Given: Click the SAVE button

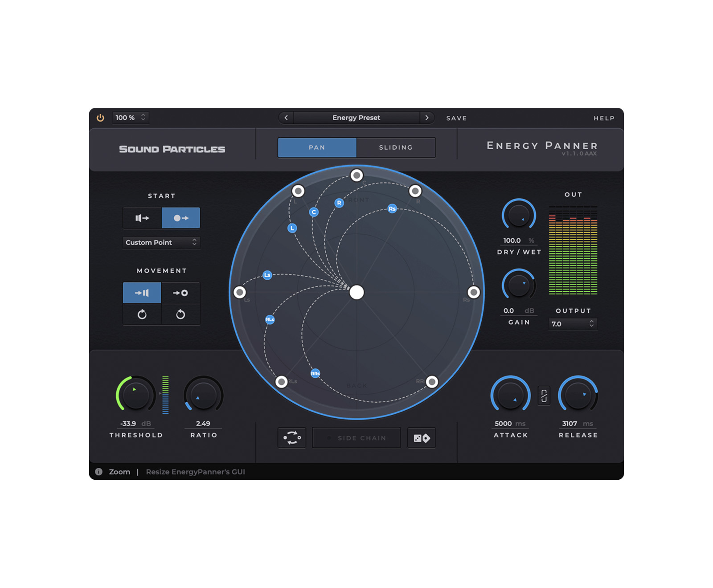Looking at the screenshot, I should (x=456, y=118).
